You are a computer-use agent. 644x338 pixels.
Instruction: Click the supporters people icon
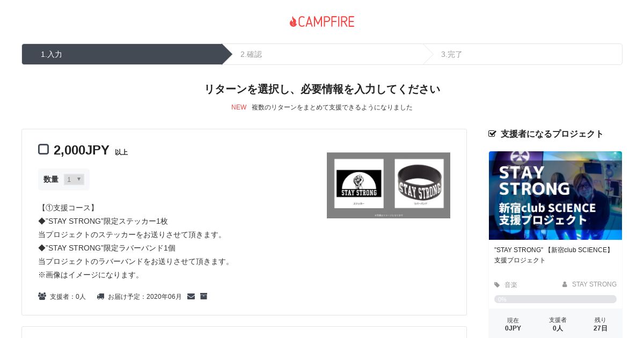[x=42, y=296]
